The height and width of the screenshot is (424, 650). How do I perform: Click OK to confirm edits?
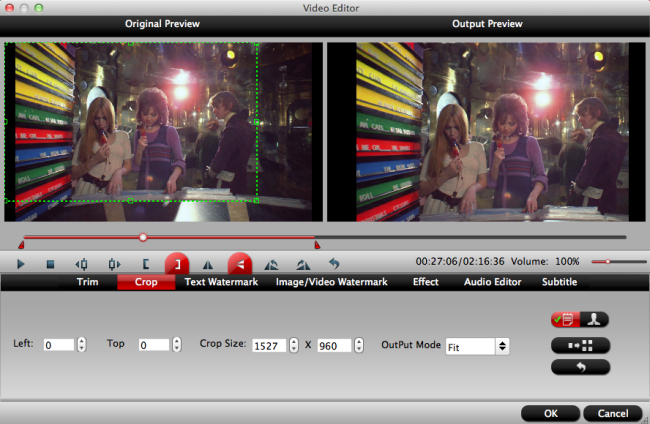551,413
